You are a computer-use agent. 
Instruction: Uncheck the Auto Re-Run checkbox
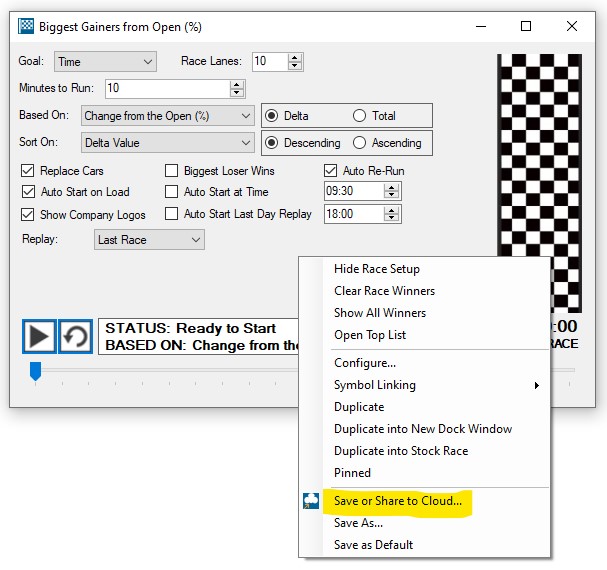pyautogui.click(x=331, y=171)
